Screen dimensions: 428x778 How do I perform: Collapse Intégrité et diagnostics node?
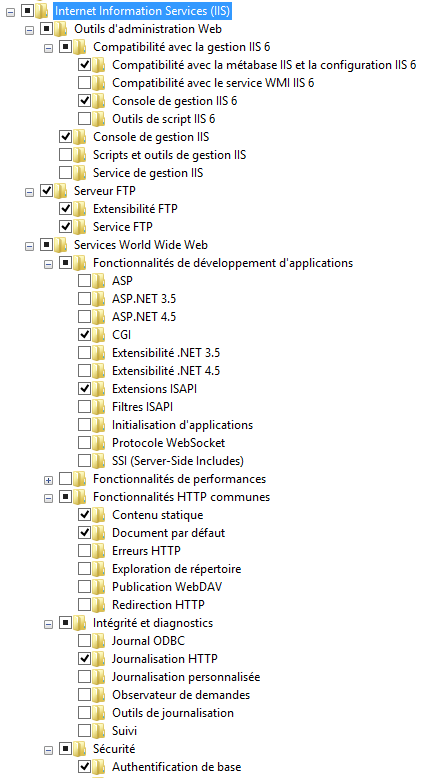coord(48,625)
